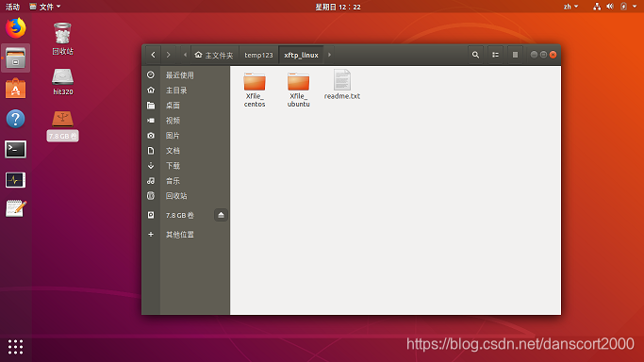Image resolution: width=644 pixels, height=362 pixels.
Task: Go forward in file manager
Action: click(169, 55)
